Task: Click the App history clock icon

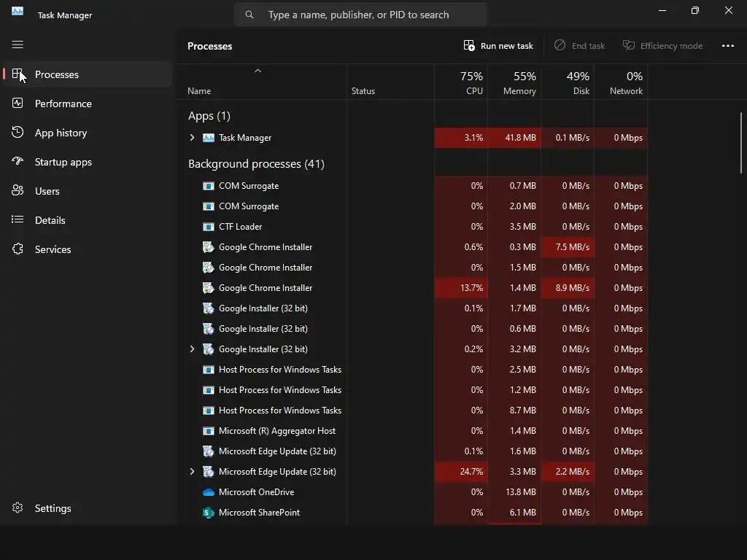Action: coord(18,133)
